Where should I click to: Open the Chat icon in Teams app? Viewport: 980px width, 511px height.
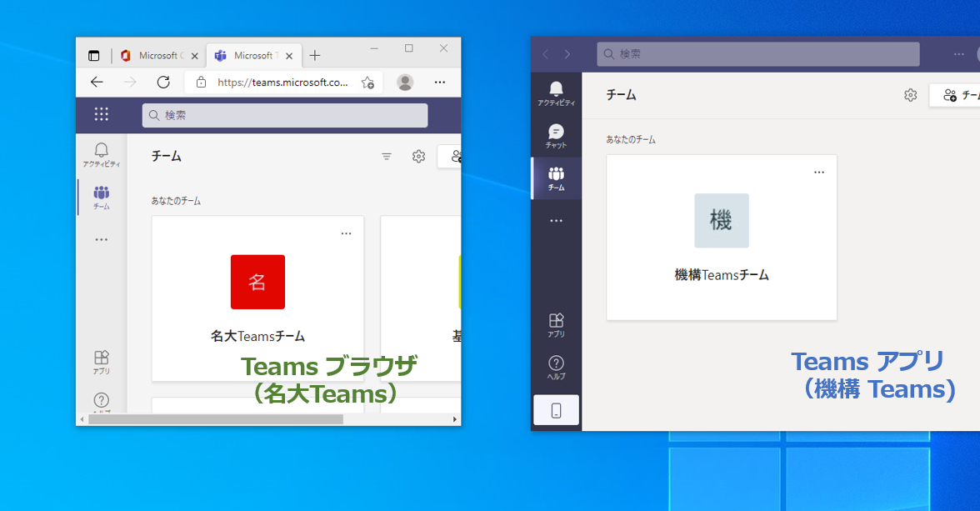click(x=556, y=135)
